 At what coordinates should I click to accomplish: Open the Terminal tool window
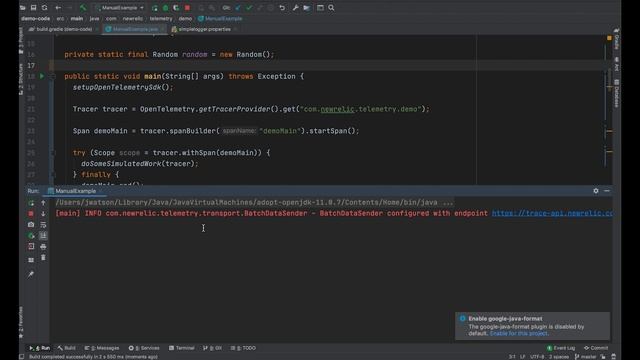tap(182, 348)
